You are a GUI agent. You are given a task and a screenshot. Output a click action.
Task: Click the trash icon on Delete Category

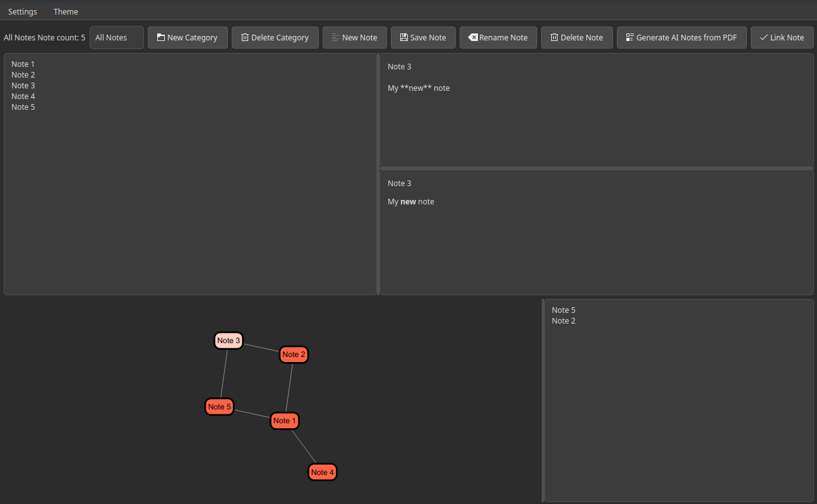click(x=245, y=38)
